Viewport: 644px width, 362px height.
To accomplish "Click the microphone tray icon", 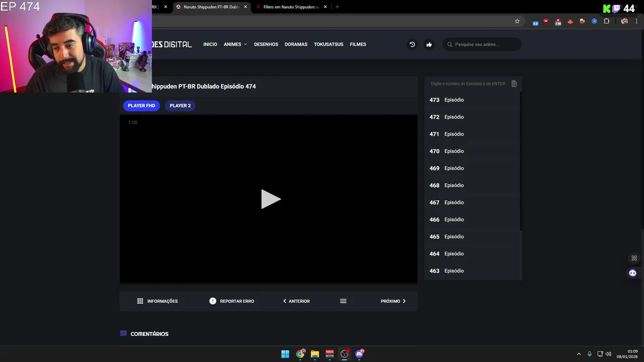I will pos(590,354).
